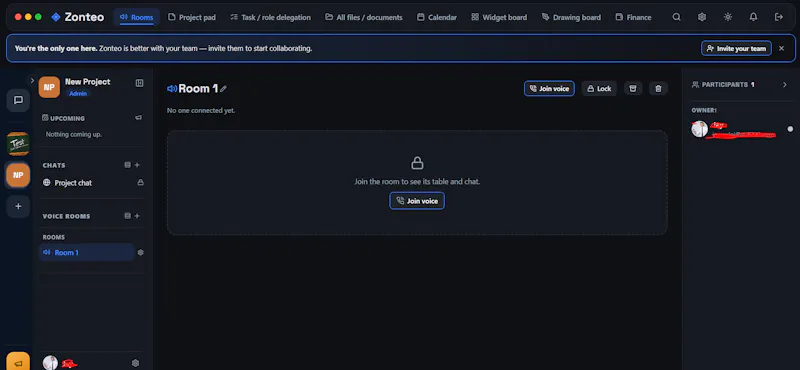The height and width of the screenshot is (370, 800).
Task: Go to All files / documents tab
Action: pos(364,17)
